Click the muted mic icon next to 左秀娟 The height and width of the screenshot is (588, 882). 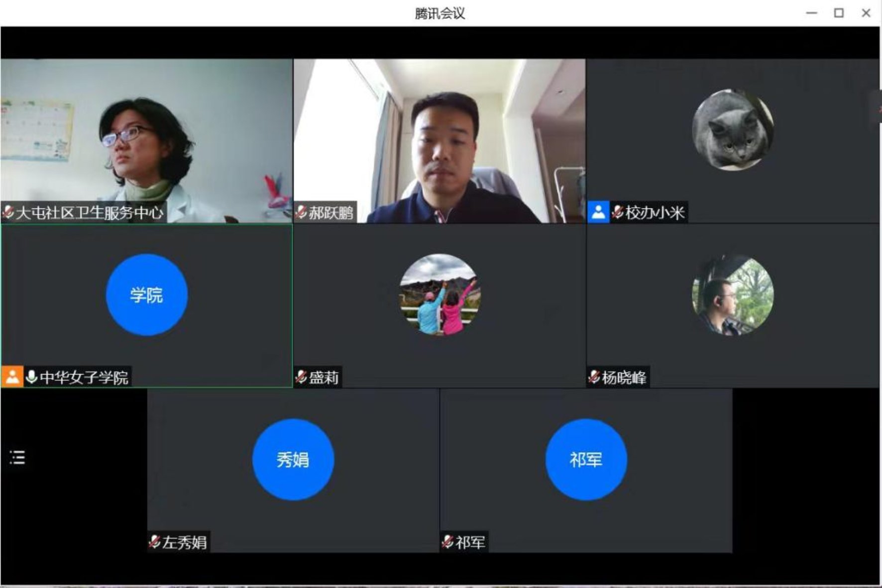[x=154, y=542]
